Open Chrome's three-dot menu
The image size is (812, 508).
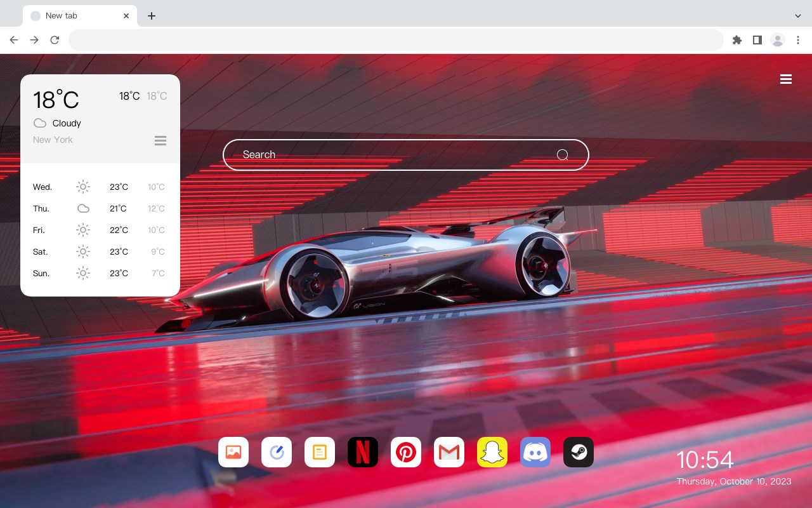coord(798,40)
